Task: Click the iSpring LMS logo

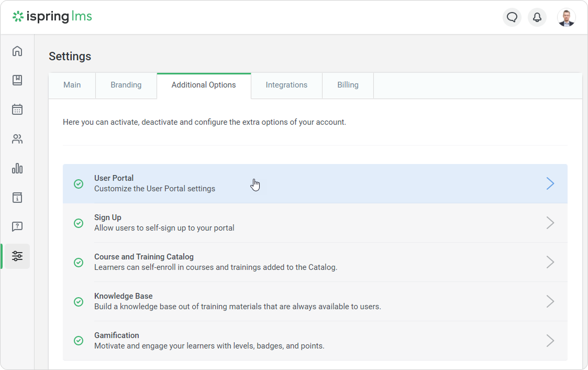Action: [x=52, y=17]
